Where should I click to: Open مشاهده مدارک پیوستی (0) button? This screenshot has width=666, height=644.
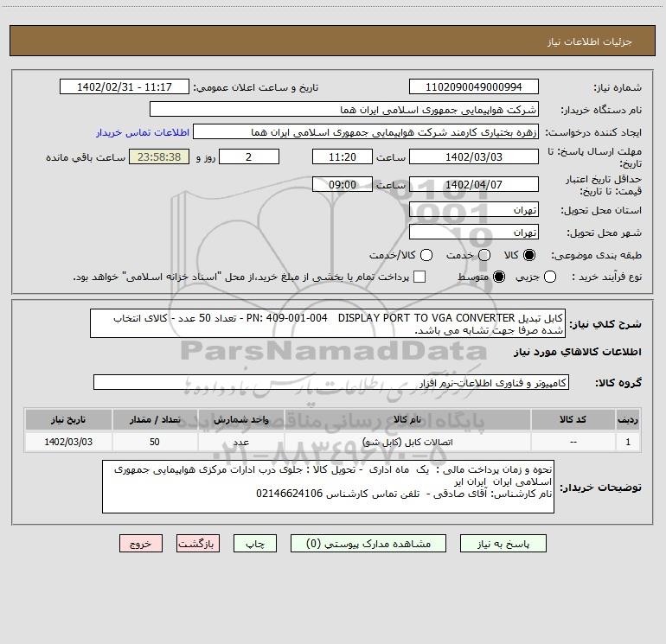[368, 544]
